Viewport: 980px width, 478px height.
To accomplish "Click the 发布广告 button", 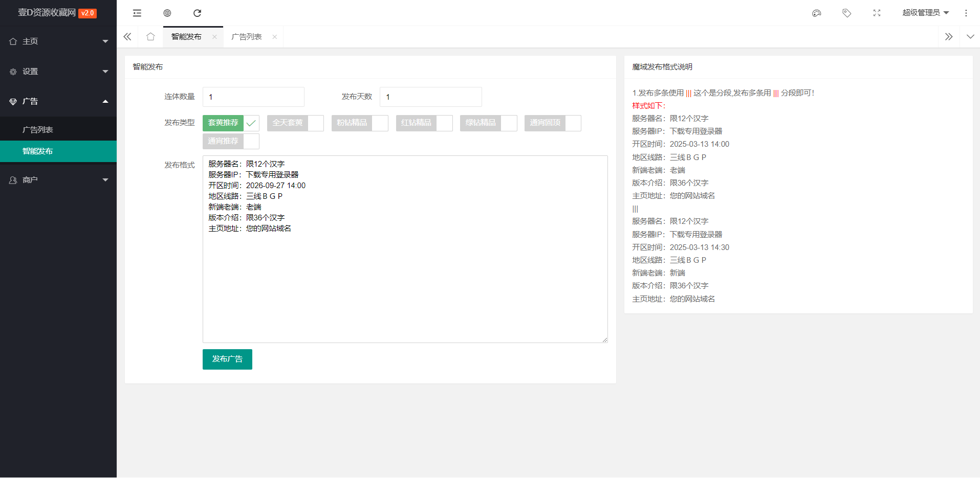I will [x=227, y=359].
